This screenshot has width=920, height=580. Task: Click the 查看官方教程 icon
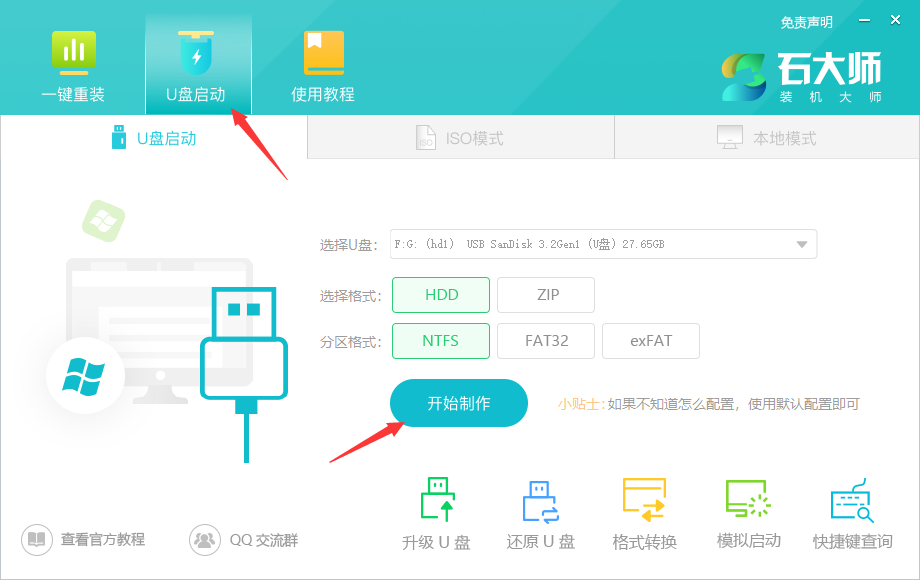[x=36, y=539]
